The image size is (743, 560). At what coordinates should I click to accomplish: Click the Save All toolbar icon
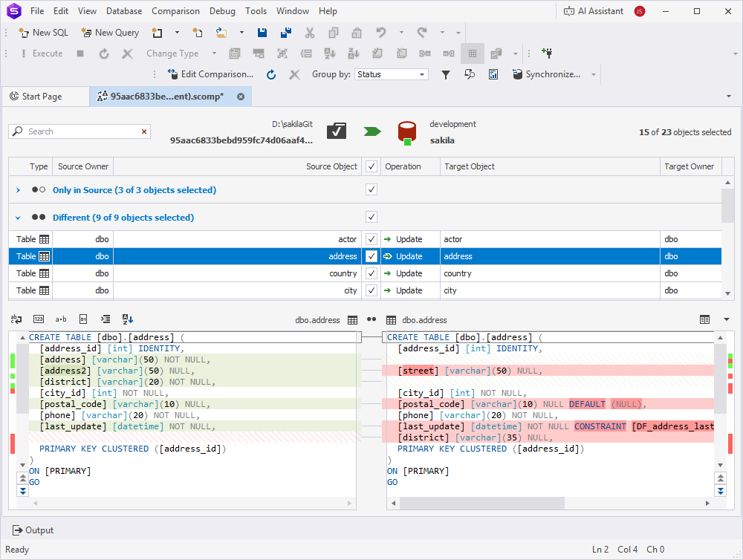pyautogui.click(x=285, y=33)
